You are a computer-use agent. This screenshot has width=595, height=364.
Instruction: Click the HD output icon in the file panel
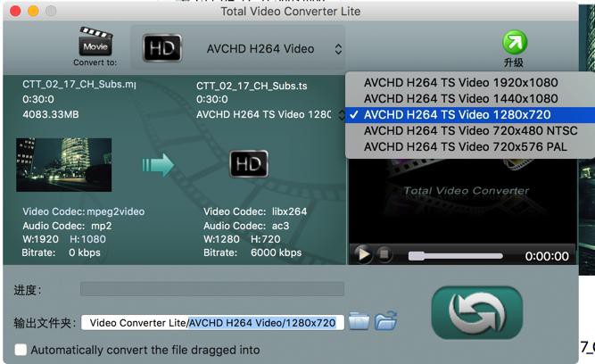pyautogui.click(x=249, y=164)
